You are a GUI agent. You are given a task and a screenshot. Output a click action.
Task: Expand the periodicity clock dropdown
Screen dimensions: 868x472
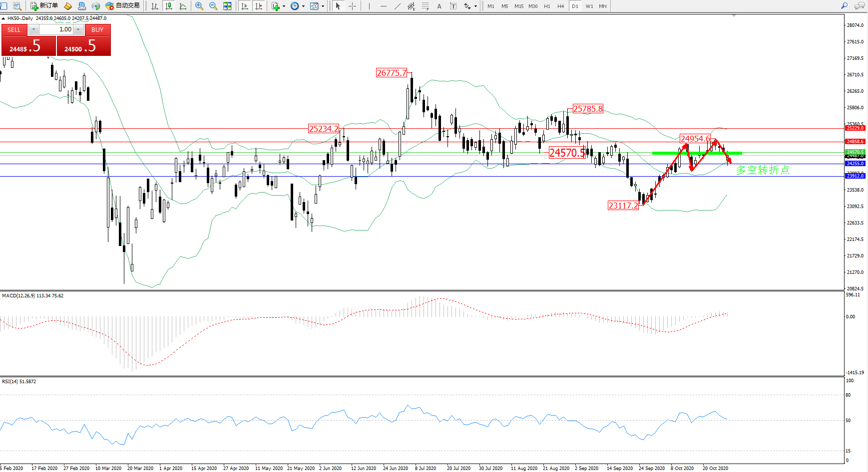point(303,6)
